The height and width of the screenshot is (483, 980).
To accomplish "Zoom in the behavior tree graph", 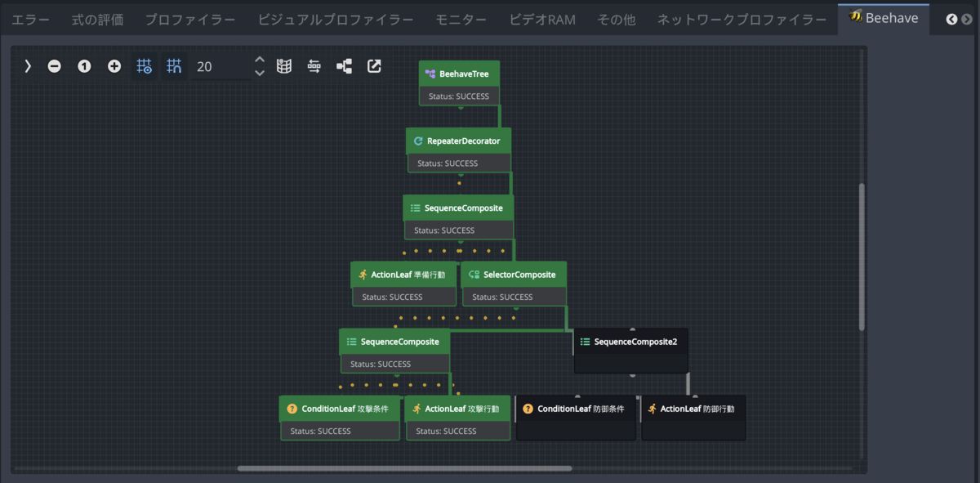I will [114, 66].
